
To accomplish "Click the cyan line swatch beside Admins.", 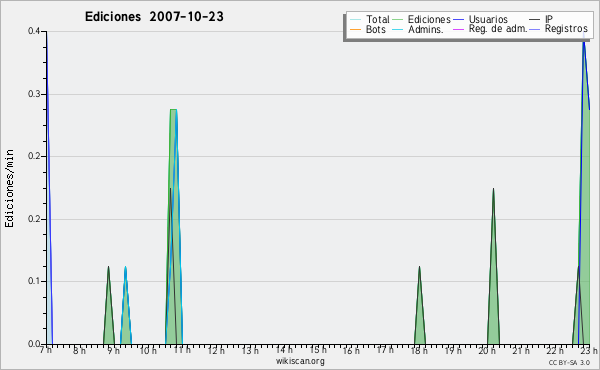I will coord(398,29).
